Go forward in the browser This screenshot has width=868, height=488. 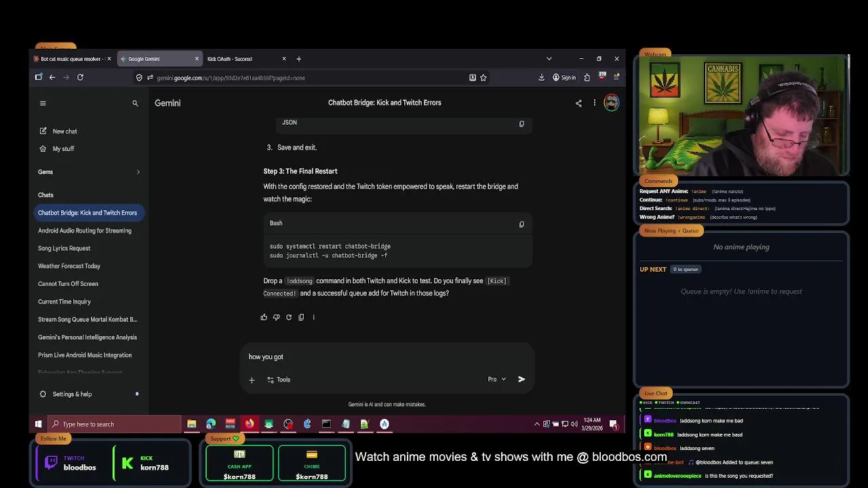click(66, 77)
